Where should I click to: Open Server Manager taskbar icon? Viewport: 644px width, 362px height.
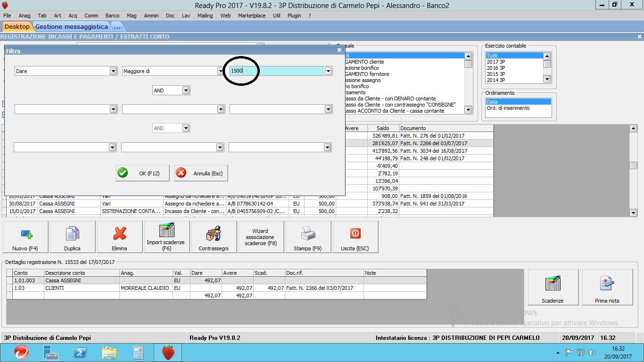click(x=50, y=353)
